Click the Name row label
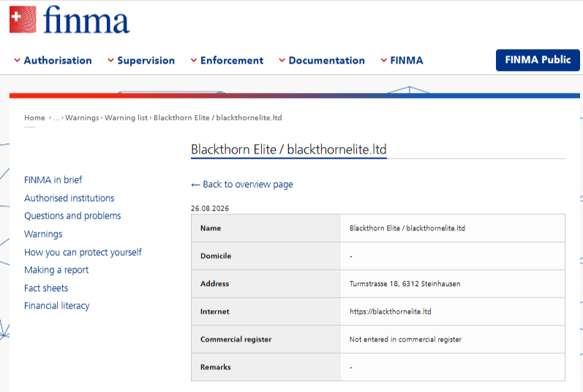Screen dimensions: 583x392 point(211,228)
